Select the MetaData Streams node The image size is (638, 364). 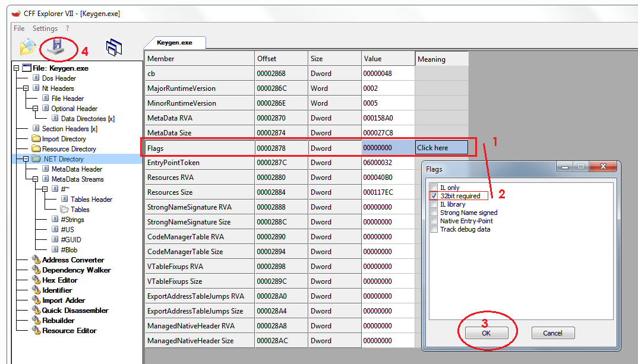point(77,179)
